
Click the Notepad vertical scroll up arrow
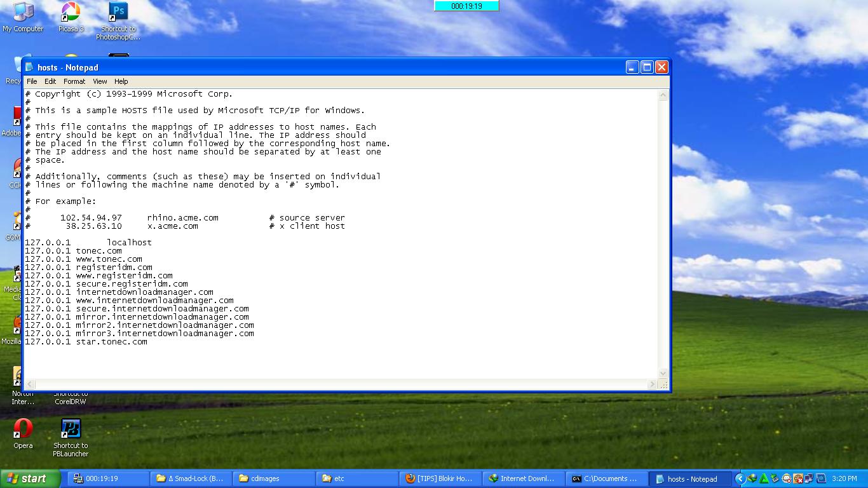point(663,95)
